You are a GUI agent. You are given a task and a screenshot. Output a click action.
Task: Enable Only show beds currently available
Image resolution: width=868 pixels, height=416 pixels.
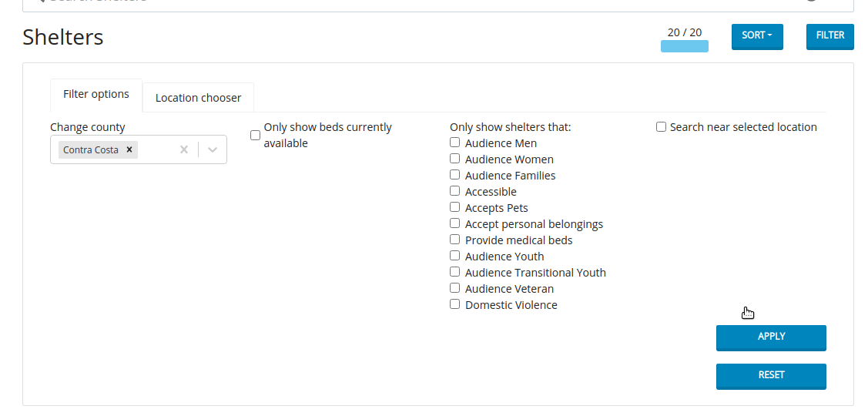[255, 135]
